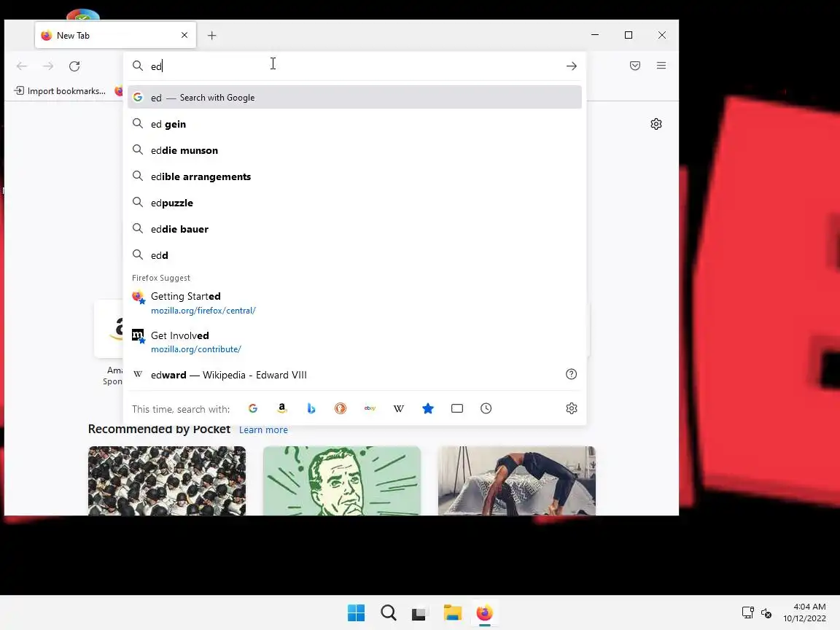Viewport: 840px width, 630px height.
Task: Choose the 'ed gein' suggestion
Action: 354,124
